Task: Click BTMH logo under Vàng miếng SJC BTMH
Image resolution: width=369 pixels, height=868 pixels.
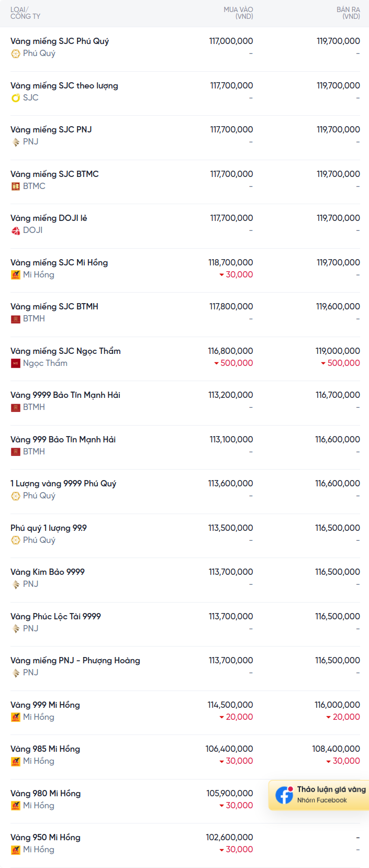Action: 16,319
